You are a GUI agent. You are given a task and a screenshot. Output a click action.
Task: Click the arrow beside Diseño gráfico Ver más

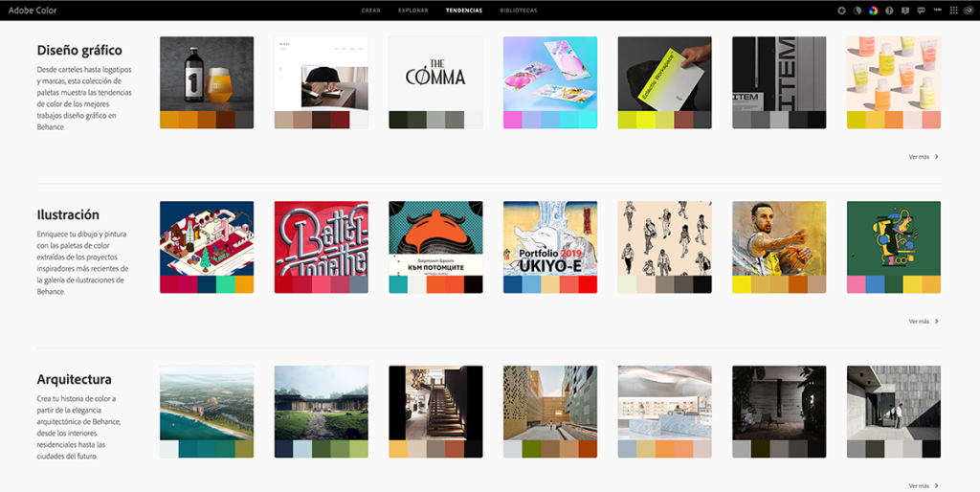pyautogui.click(x=936, y=157)
